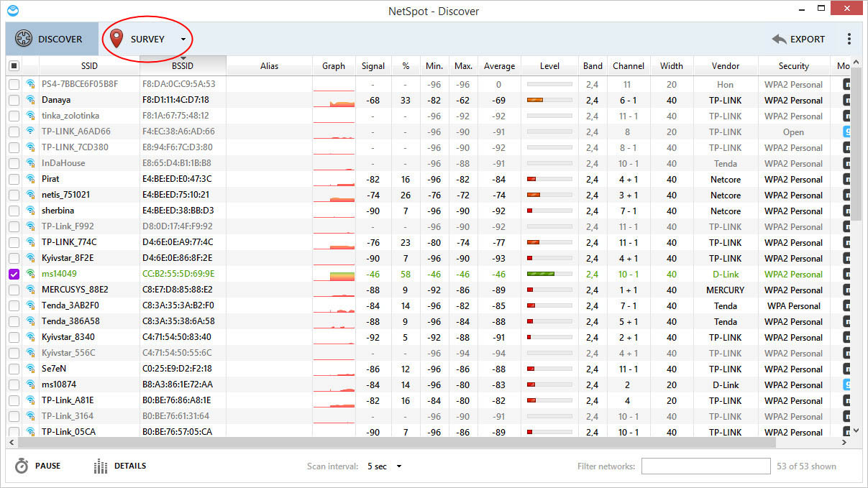868x488 pixels.
Task: Click the Wi-Fi icon for Pirat
Action: pyautogui.click(x=30, y=179)
